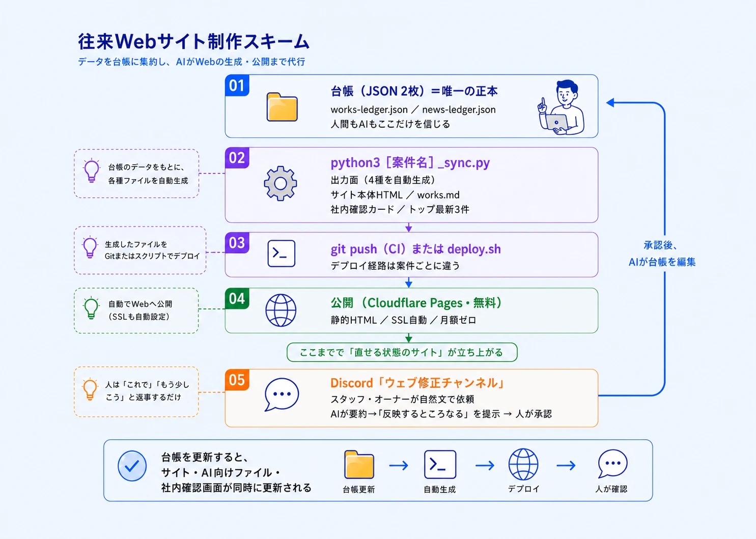Click the line AIが要約→「反映するところなる」を提示 → 人が承認
This screenshot has height=539, width=756.
[x=441, y=414]
